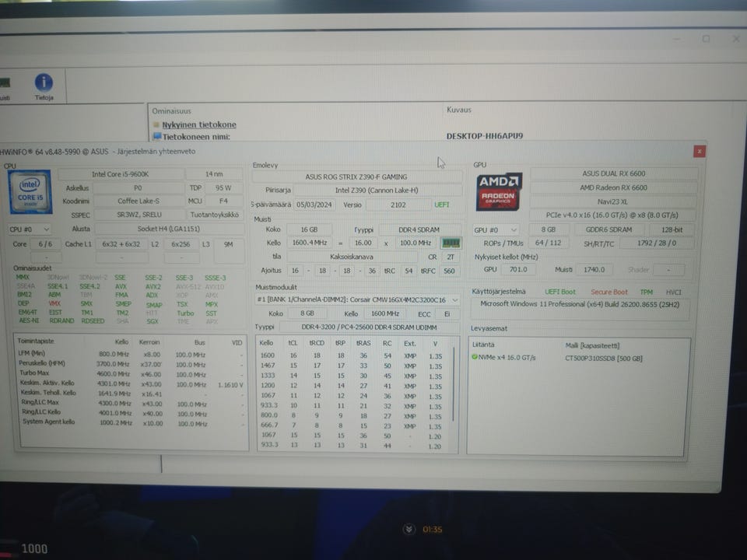747x560 pixels.
Task: Click the DDR4-3200 / PC4-25600 type field
Action: [369, 327]
